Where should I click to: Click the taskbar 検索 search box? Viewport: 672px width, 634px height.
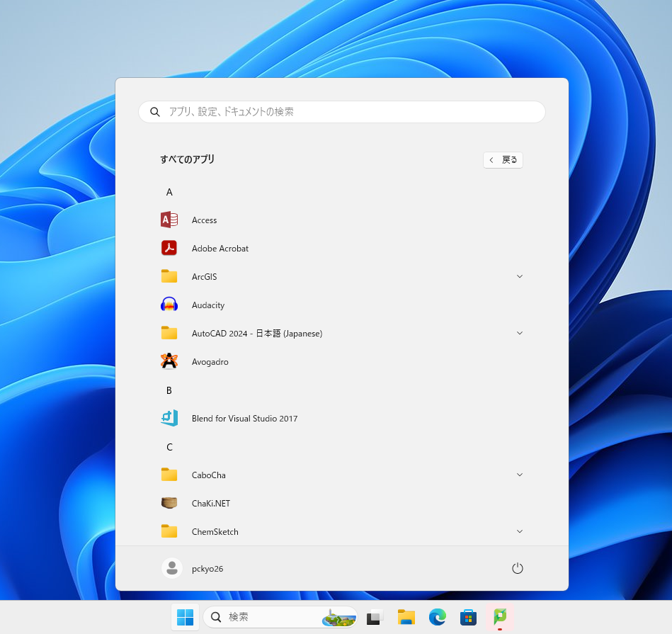[x=280, y=617]
